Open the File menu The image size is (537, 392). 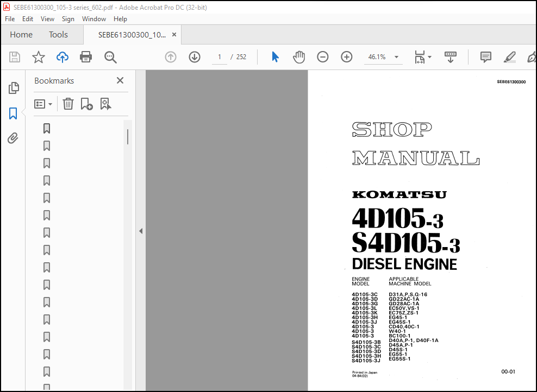10,19
